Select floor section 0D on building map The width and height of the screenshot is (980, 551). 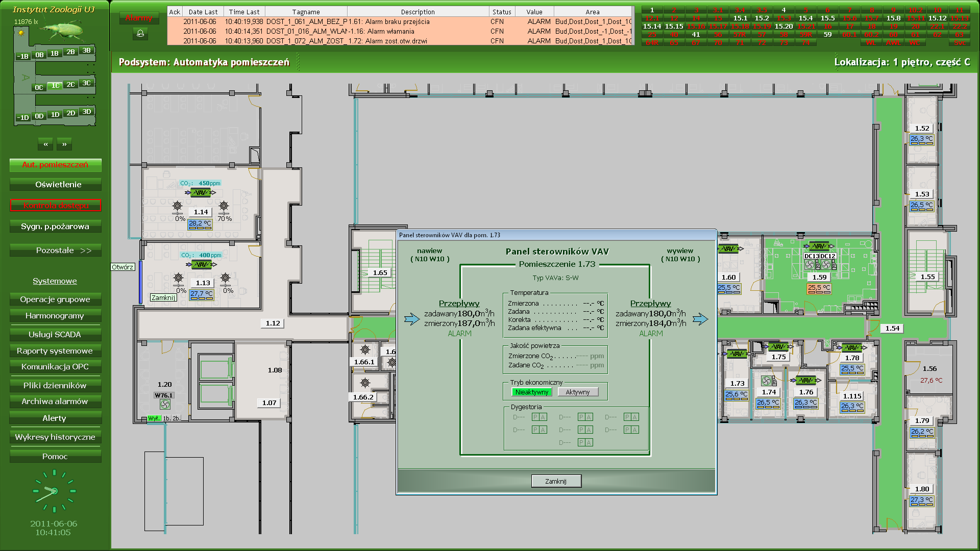[39, 116]
